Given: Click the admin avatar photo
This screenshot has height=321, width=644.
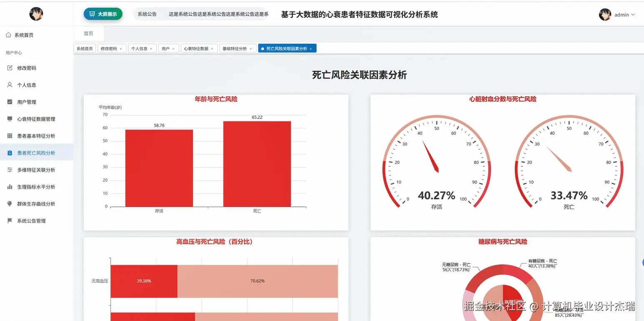Looking at the screenshot, I should coord(605,14).
